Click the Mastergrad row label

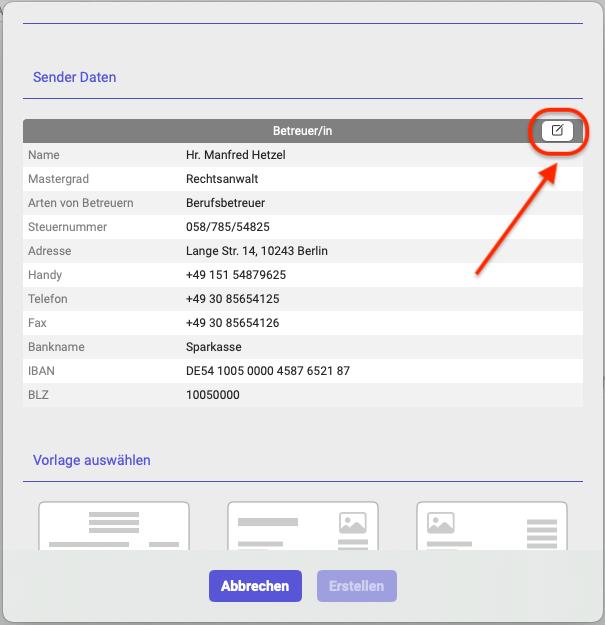[59, 179]
